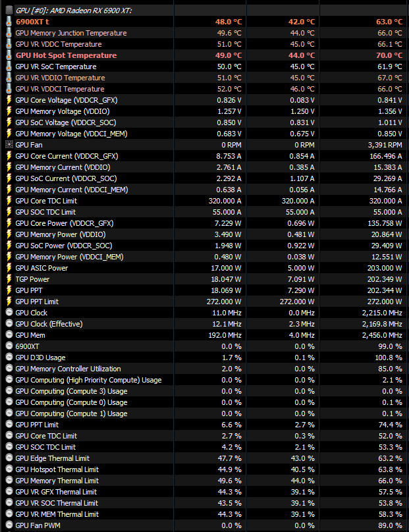The height and width of the screenshot is (532, 409).
Task: Click the 166.496 A core current value
Action: coord(386,156)
